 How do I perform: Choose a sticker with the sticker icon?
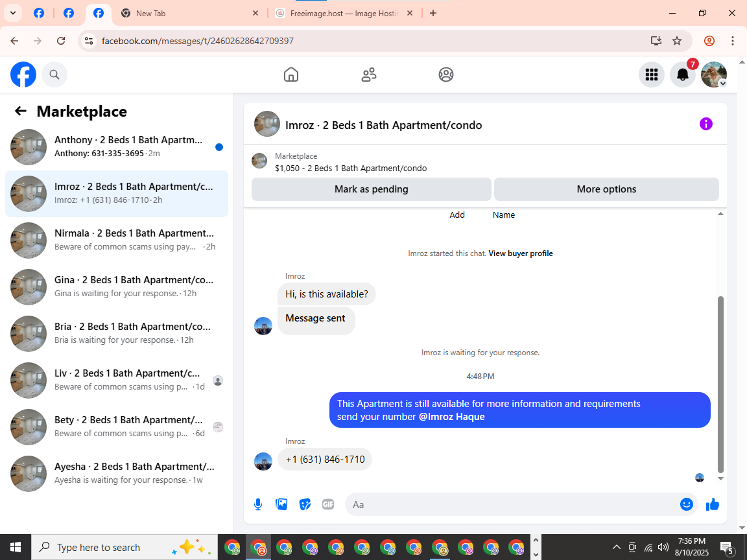[305, 504]
